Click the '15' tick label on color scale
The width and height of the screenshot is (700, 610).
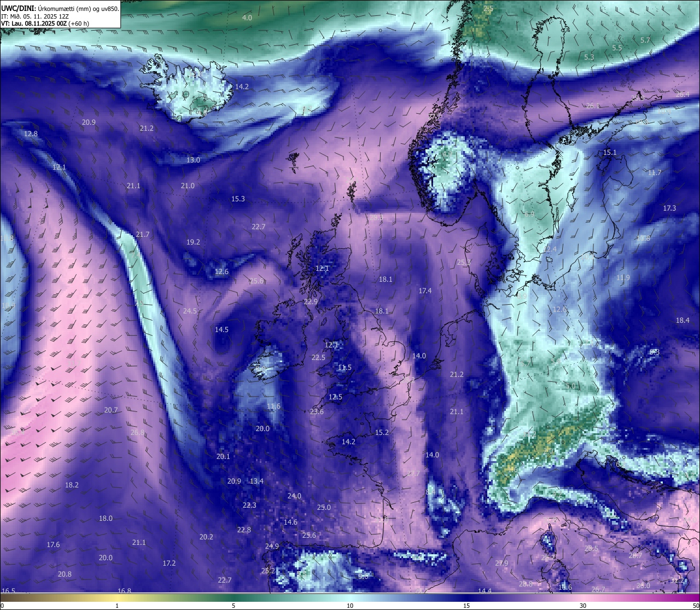click(466, 606)
